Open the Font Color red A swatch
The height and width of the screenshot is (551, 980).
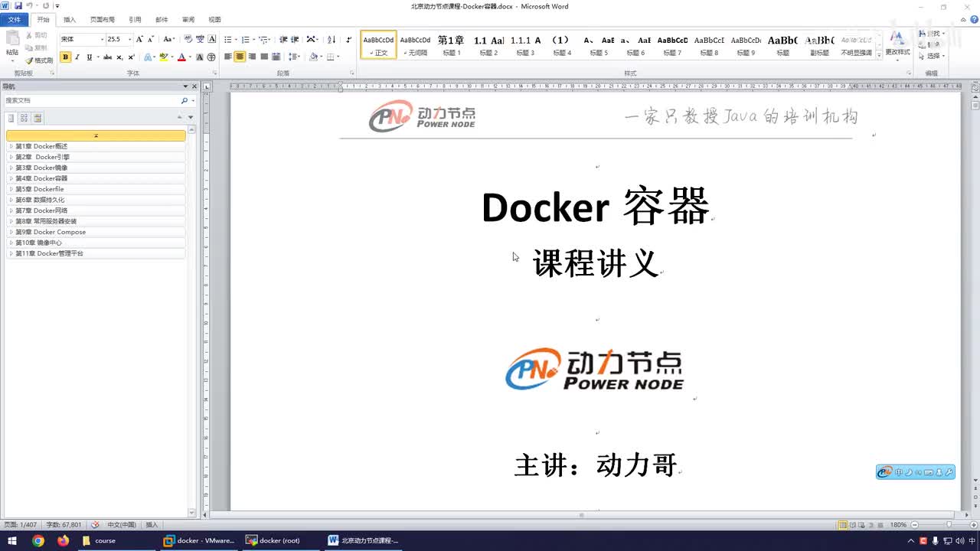(181, 57)
